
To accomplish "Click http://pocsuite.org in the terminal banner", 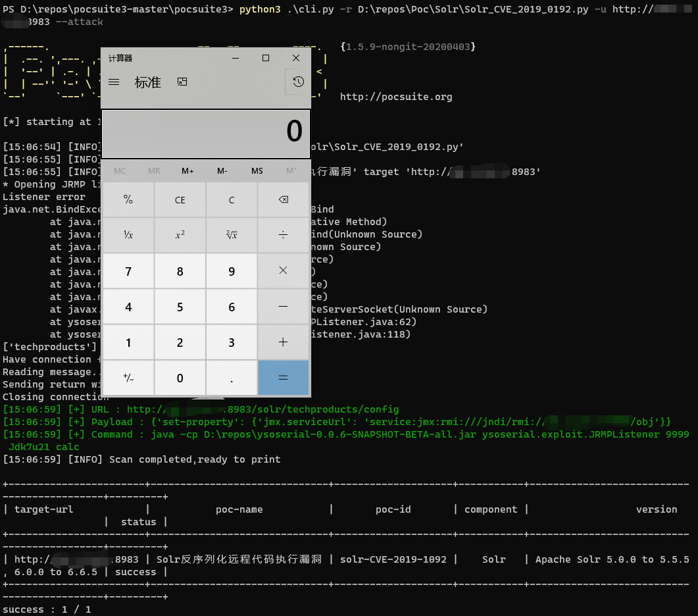I will click(396, 97).
